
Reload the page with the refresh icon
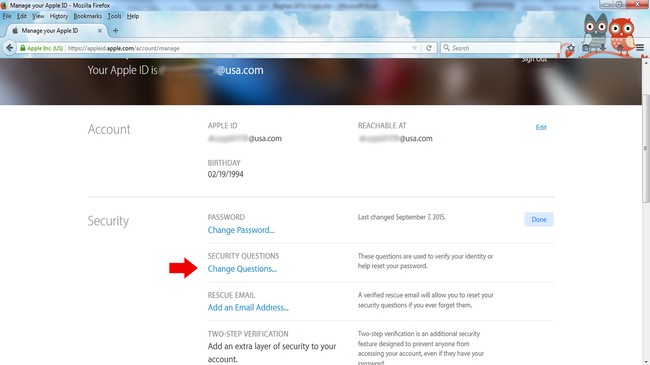pyautogui.click(x=429, y=48)
